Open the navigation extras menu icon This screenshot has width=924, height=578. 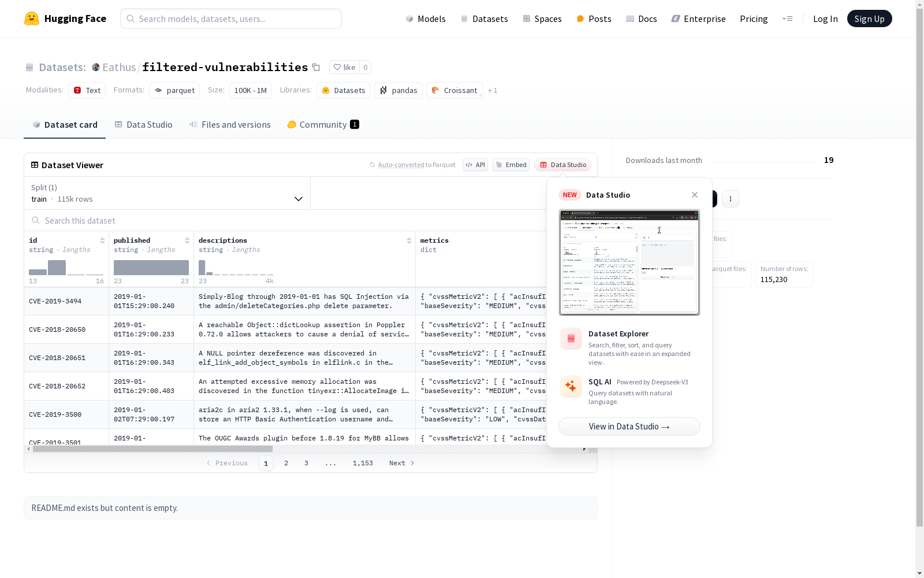787,18
